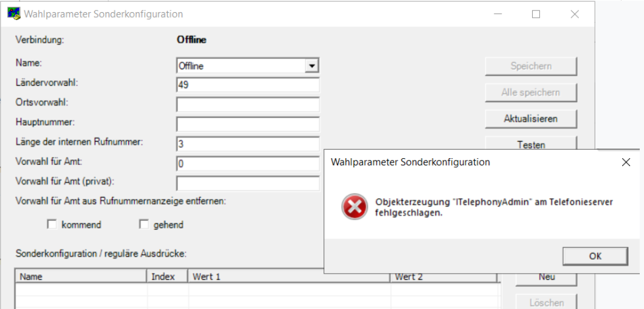Maximize the Wahlparameter Sonderkonfiguration window
Viewport: 644px width, 309px height.
[536, 15]
